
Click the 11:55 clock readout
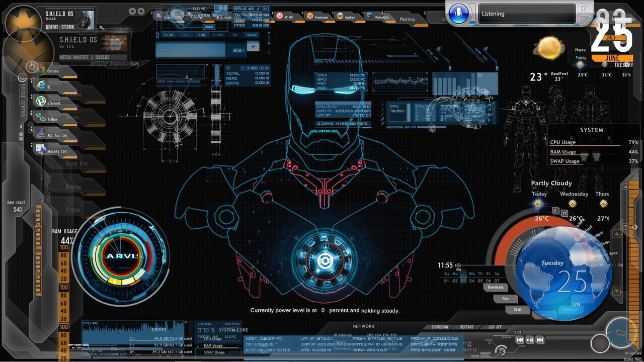click(445, 265)
